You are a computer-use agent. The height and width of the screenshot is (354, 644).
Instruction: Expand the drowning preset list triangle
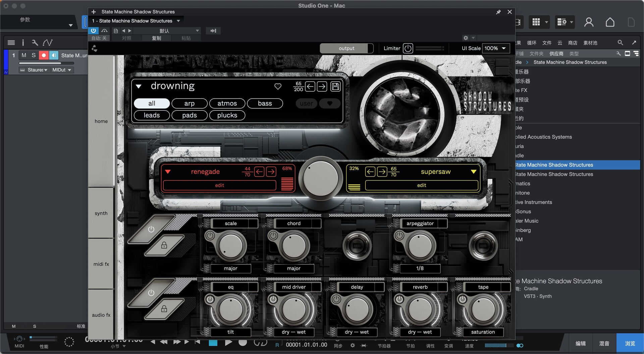click(139, 87)
